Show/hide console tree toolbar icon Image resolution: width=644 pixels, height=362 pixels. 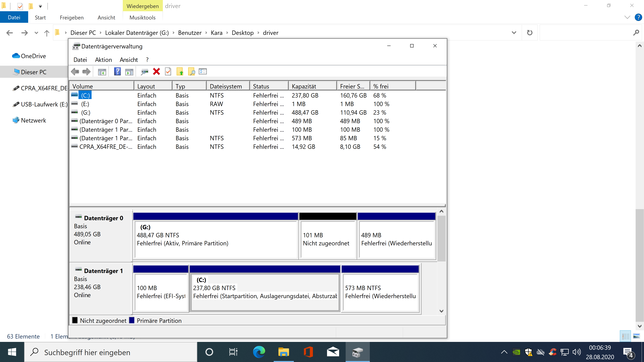102,72
